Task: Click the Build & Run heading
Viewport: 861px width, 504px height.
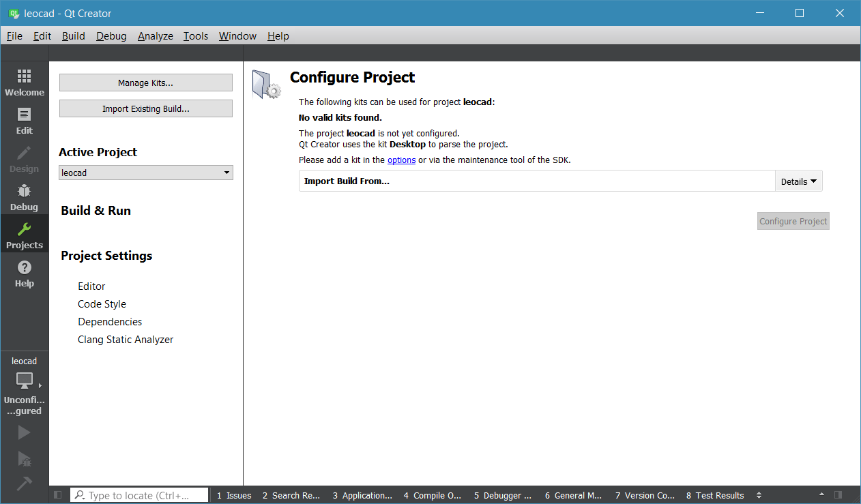Action: pos(96,211)
